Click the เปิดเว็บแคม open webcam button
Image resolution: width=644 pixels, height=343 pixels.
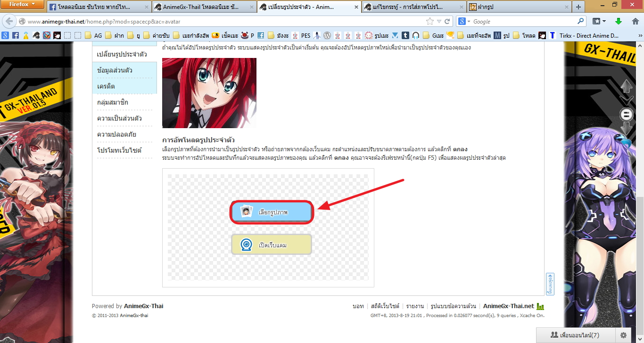pos(272,245)
